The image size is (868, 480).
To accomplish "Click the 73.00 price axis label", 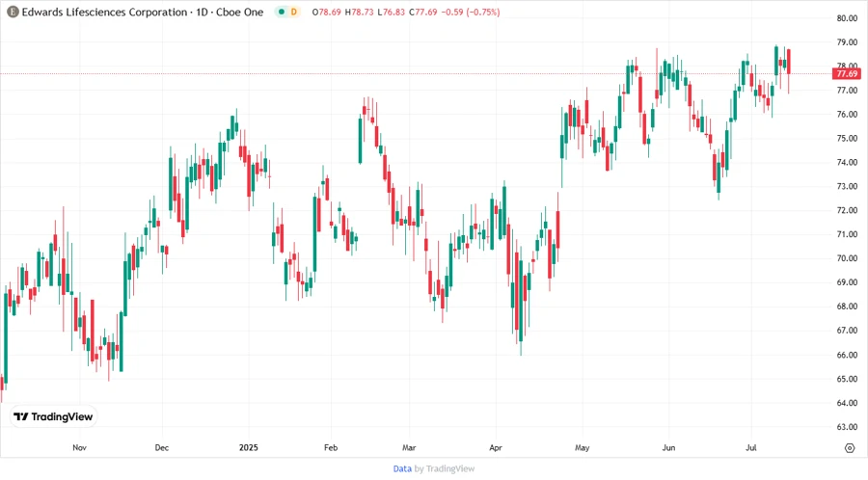I will (x=847, y=186).
